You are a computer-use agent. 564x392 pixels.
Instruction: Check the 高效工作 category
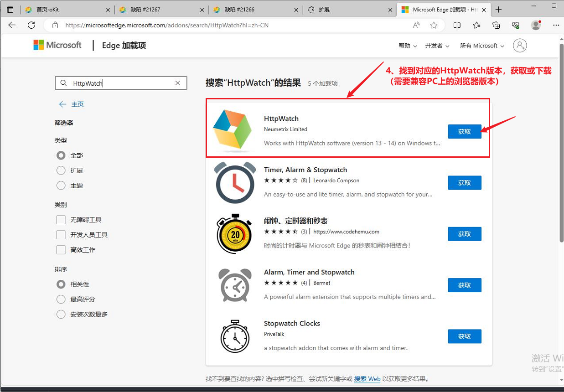tap(61, 250)
